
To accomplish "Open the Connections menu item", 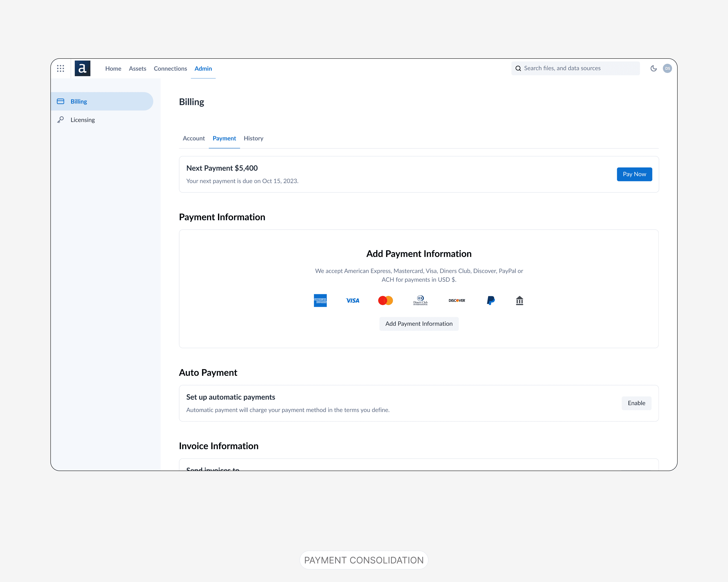I will (x=170, y=69).
